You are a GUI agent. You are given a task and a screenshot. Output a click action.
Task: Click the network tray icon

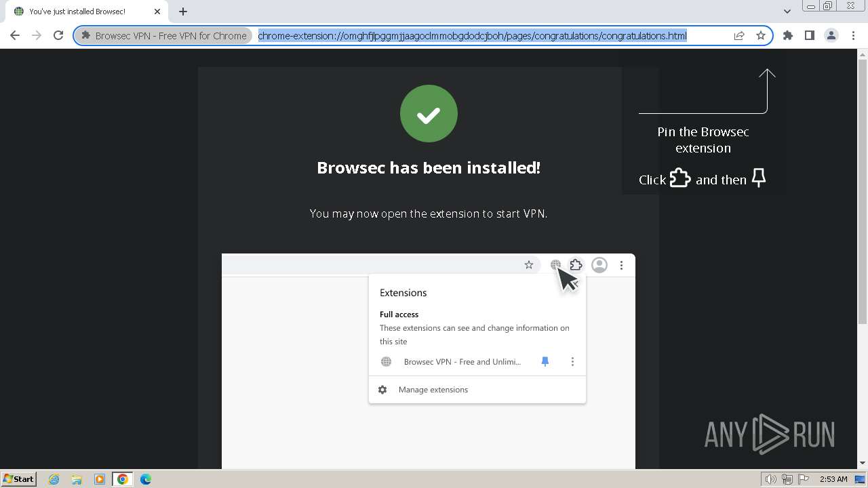787,479
